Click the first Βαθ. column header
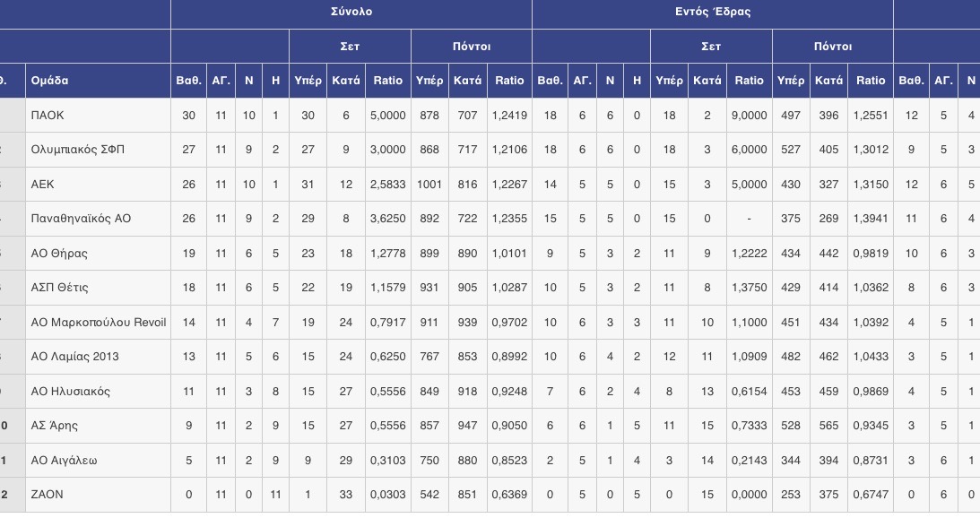This screenshot has height=518, width=980. [x=188, y=81]
